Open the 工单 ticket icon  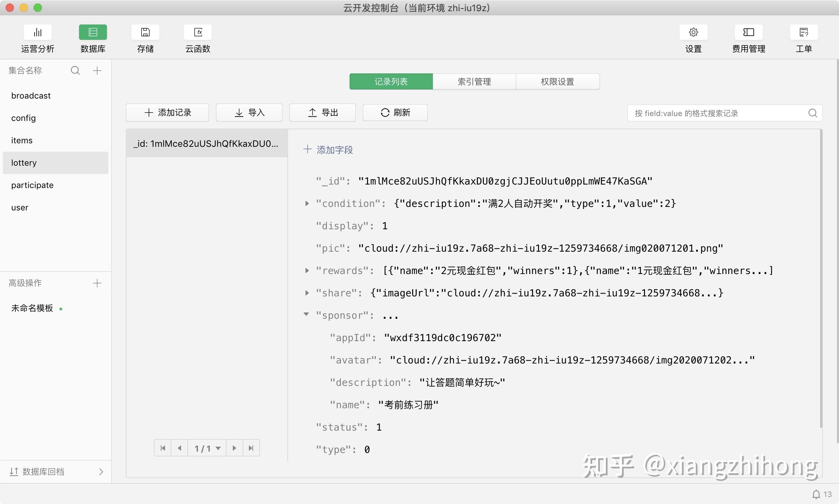(804, 33)
